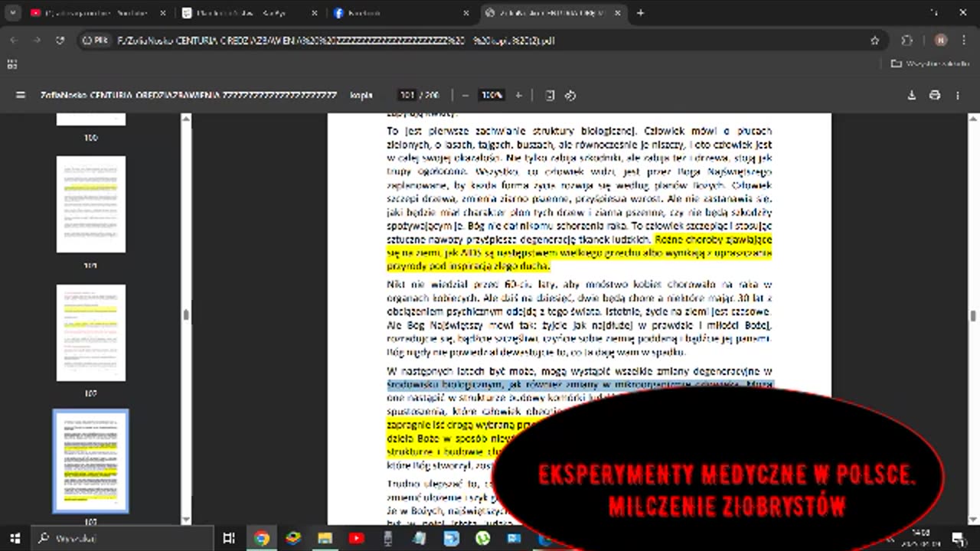Image resolution: width=980 pixels, height=551 pixels.
Task: Open the YouTube app on the taskbar
Action: pos(356,538)
